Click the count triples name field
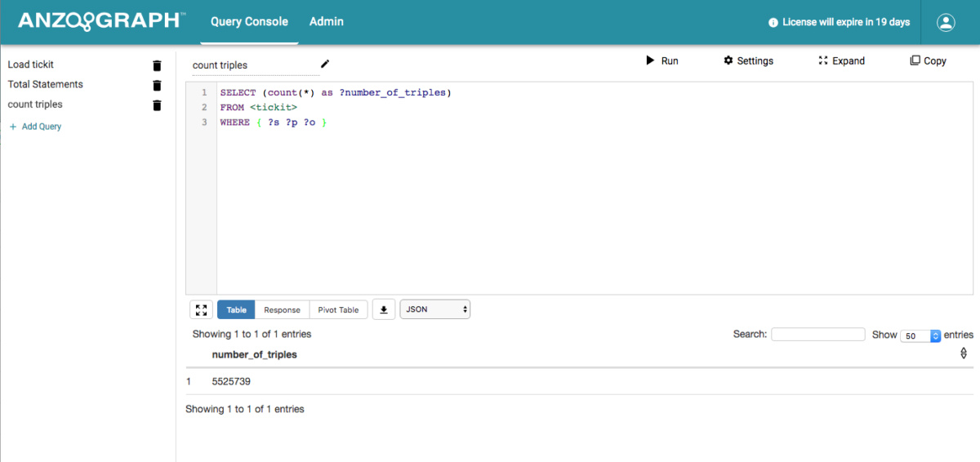 click(254, 65)
